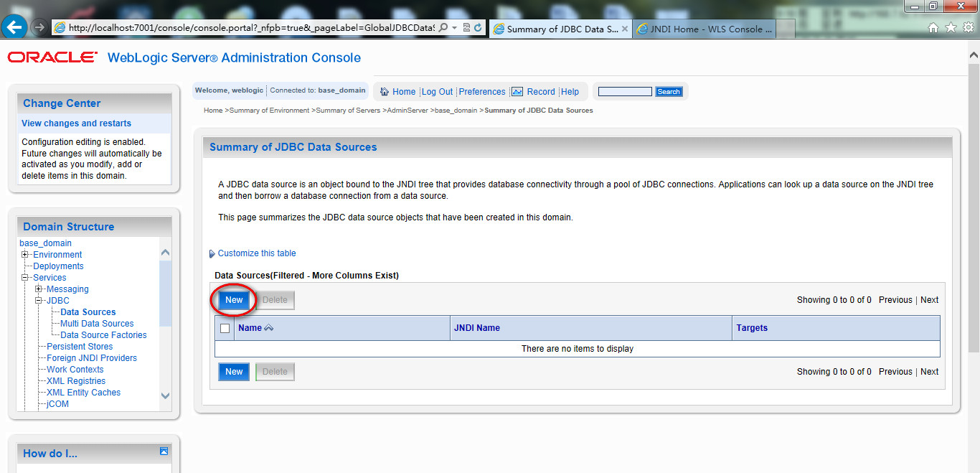Click the sort arrows icon beside Name
This screenshot has height=473, width=980.
click(269, 328)
